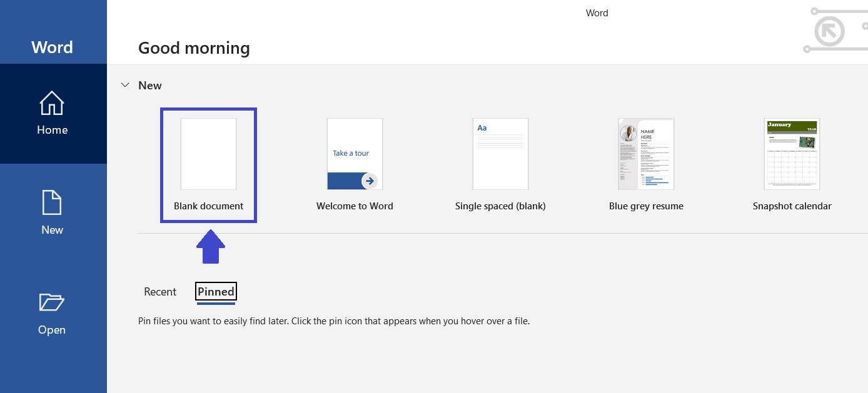Click the chevron next to the New heading
Image resolution: width=868 pixels, height=393 pixels.
(125, 85)
